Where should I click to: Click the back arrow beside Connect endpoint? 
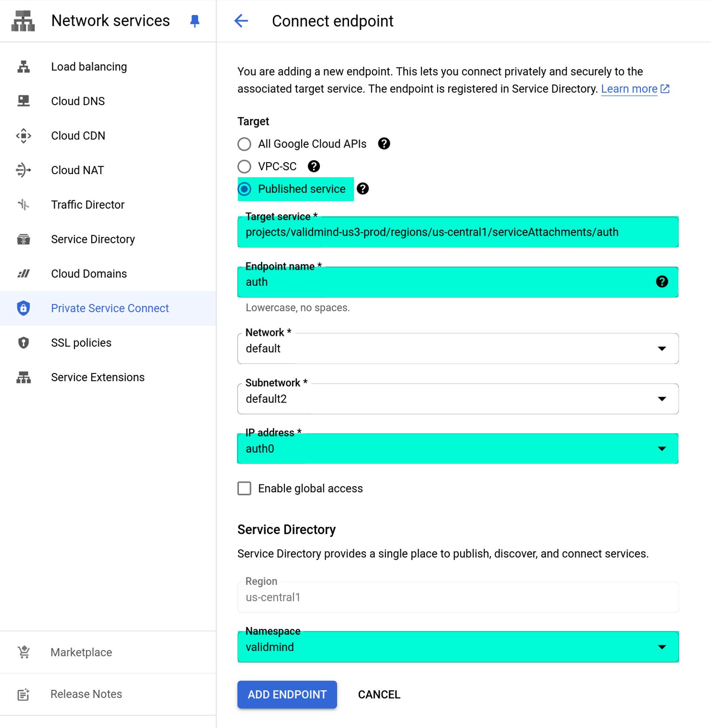click(x=241, y=21)
